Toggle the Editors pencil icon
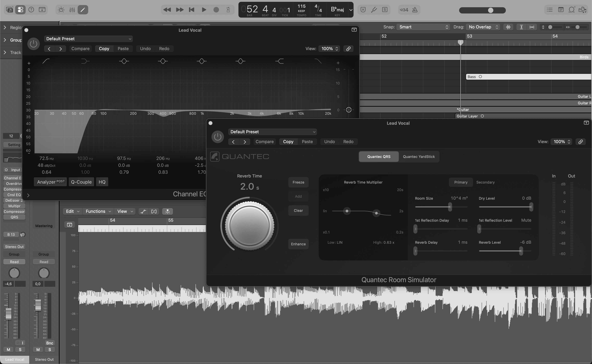The height and width of the screenshot is (364, 592). pos(83,10)
